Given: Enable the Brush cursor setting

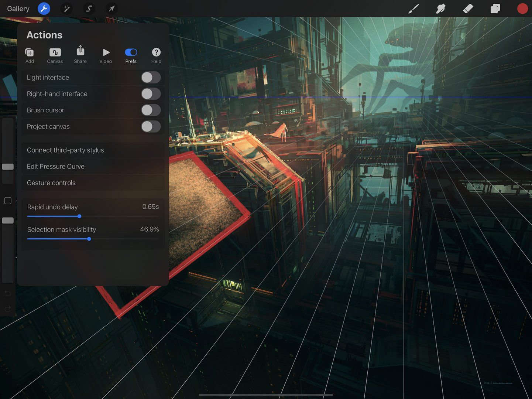Looking at the screenshot, I should [151, 110].
